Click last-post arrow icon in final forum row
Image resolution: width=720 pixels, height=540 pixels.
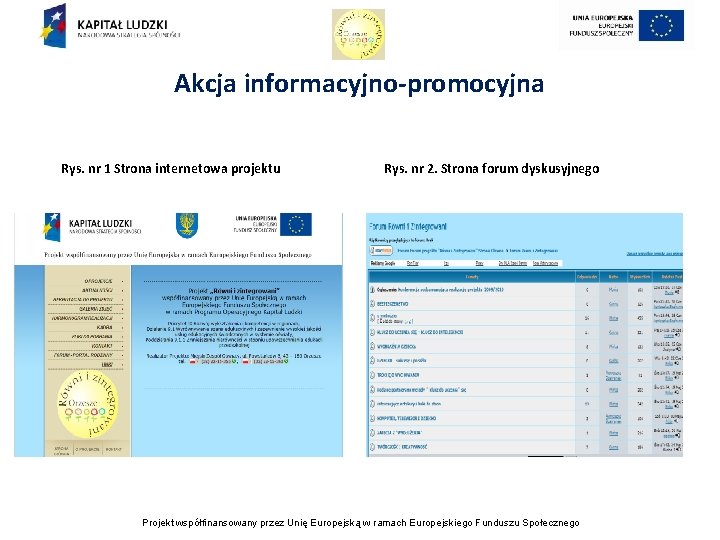[678, 450]
